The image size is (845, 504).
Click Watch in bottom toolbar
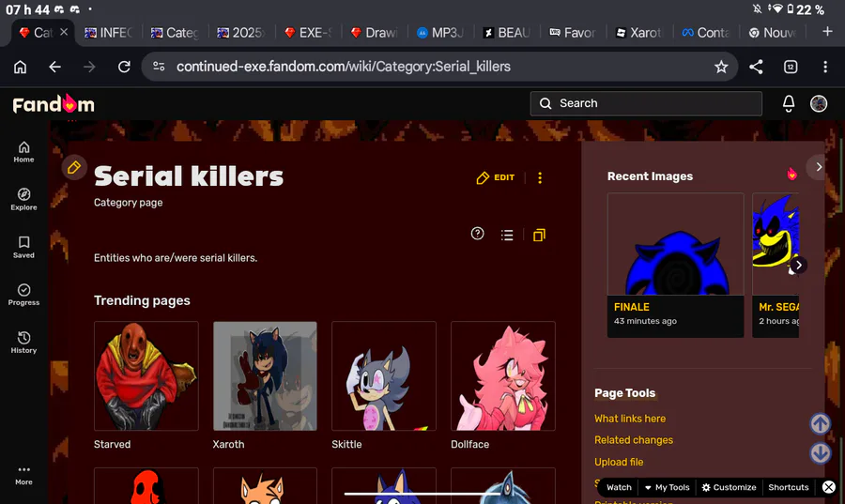(619, 487)
